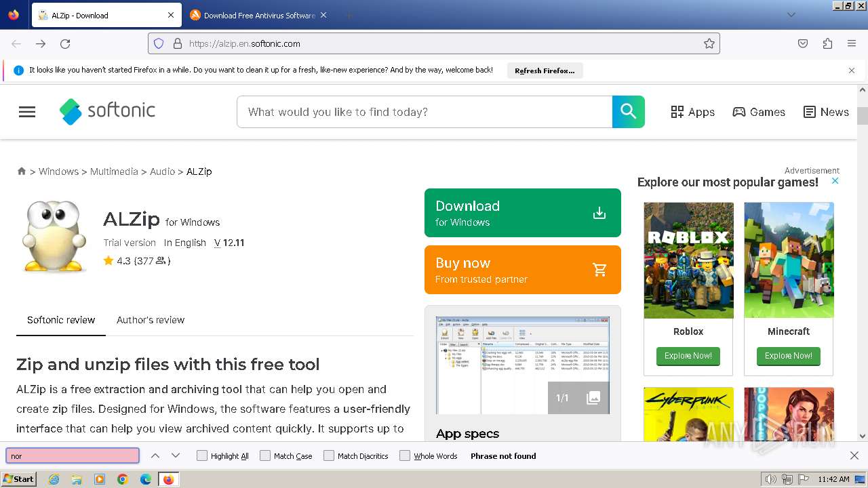Open Microsoft Edge from the taskbar
The height and width of the screenshot is (488, 868).
tap(145, 479)
